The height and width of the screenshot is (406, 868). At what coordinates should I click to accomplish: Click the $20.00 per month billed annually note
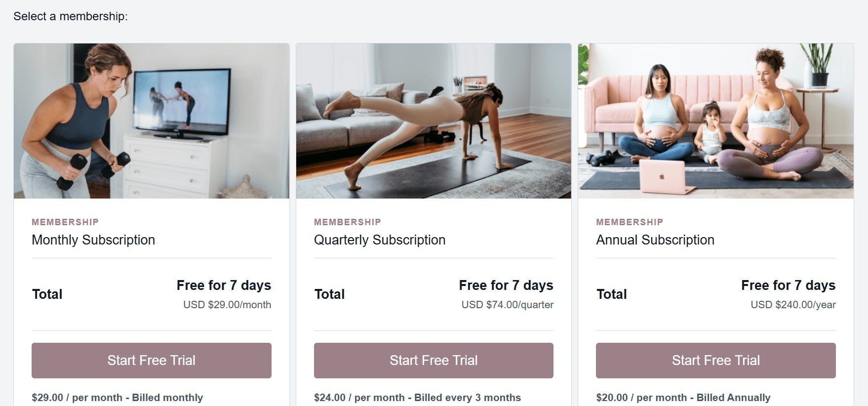click(683, 398)
